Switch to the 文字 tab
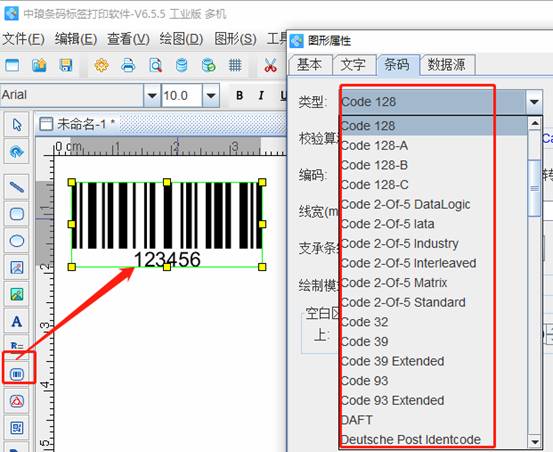The height and width of the screenshot is (452, 553). pos(353,65)
